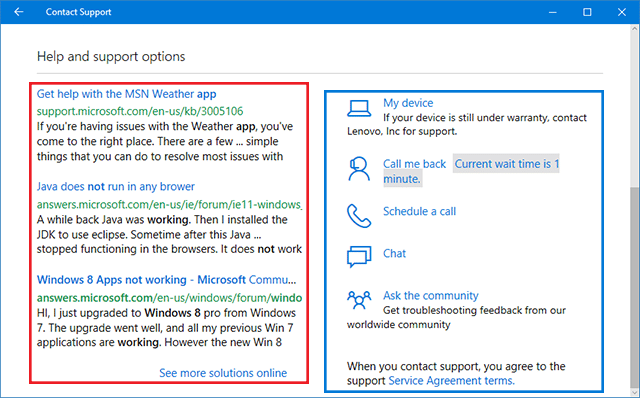Go back with the arrow in title bar
640x398 pixels.
pyautogui.click(x=18, y=12)
